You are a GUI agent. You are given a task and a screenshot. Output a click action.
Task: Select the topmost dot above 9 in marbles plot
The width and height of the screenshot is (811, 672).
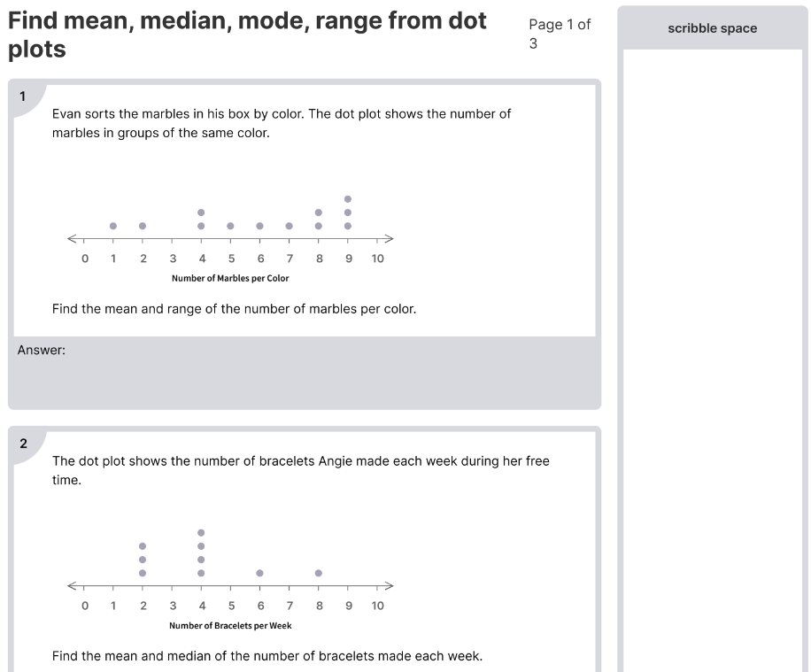coord(348,198)
